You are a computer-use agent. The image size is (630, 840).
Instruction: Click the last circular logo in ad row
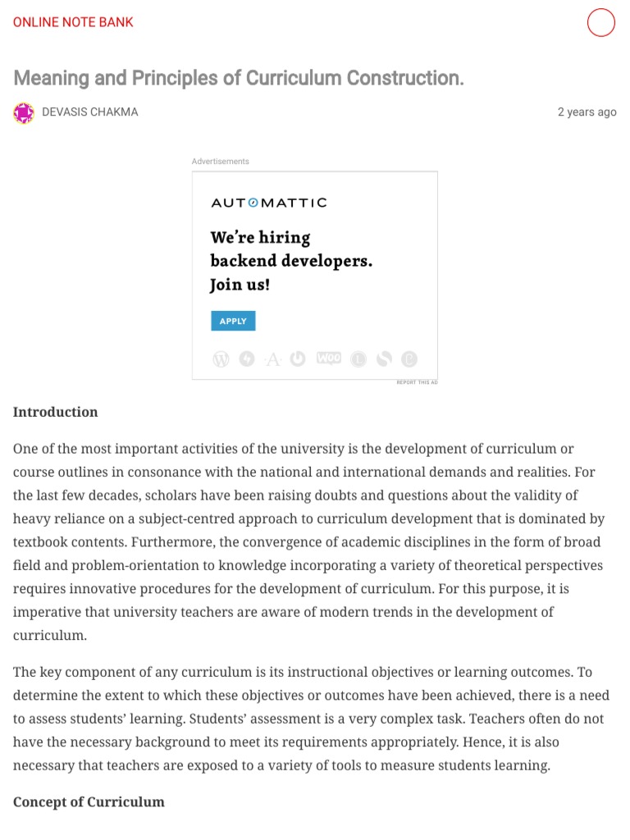[409, 358]
